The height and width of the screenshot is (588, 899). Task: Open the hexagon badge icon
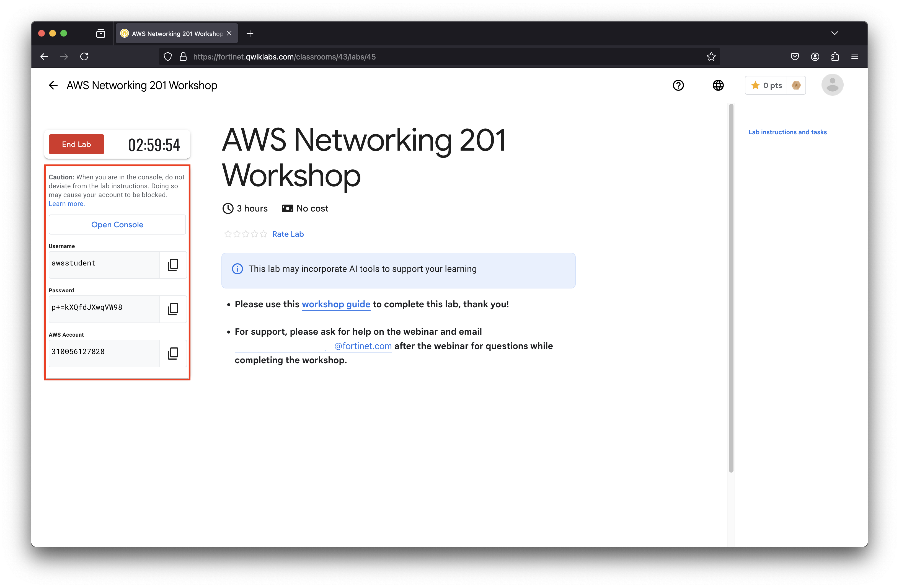click(x=796, y=85)
